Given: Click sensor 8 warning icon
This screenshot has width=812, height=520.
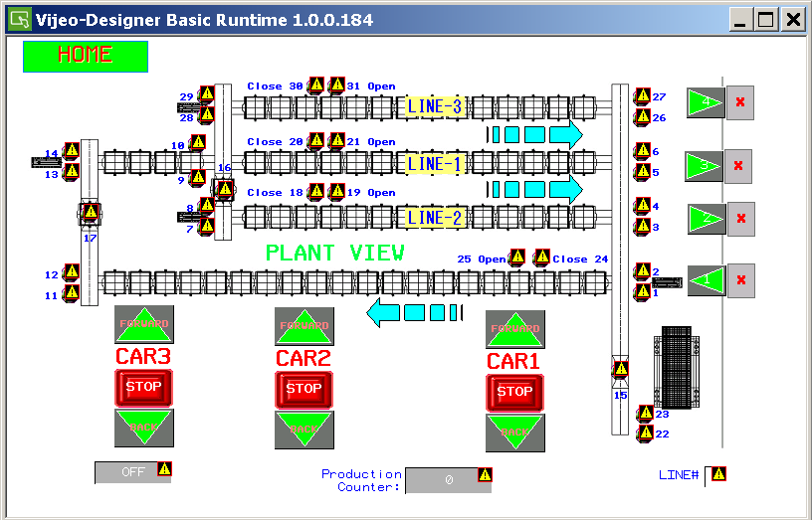Looking at the screenshot, I should pos(207,206).
